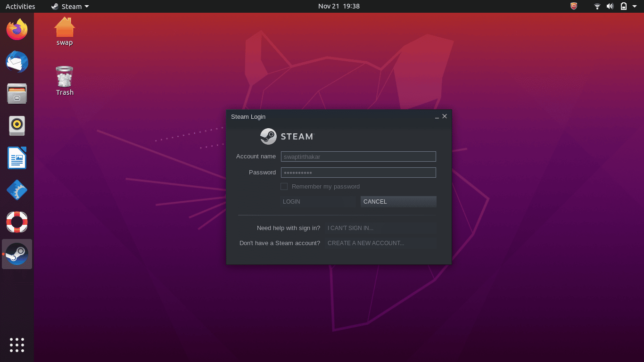The image size is (644, 362).
Task: Show Applications grid button
Action: 17,345
